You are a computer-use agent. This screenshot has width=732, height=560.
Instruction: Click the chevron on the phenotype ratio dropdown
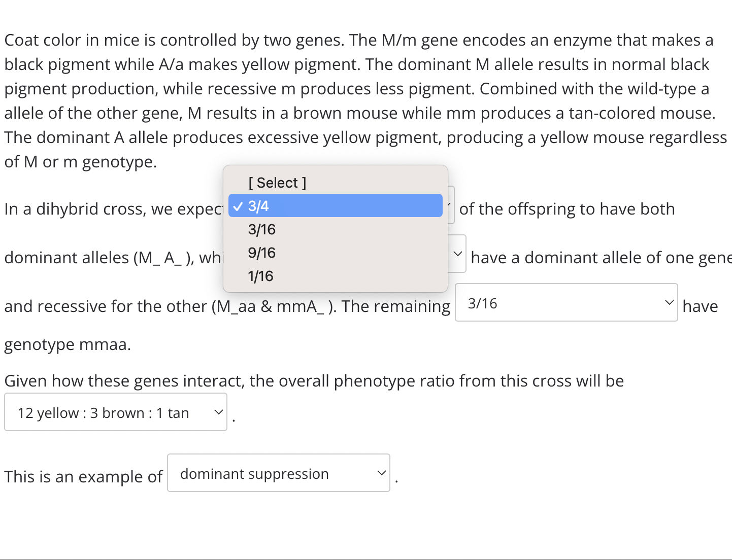218,412
